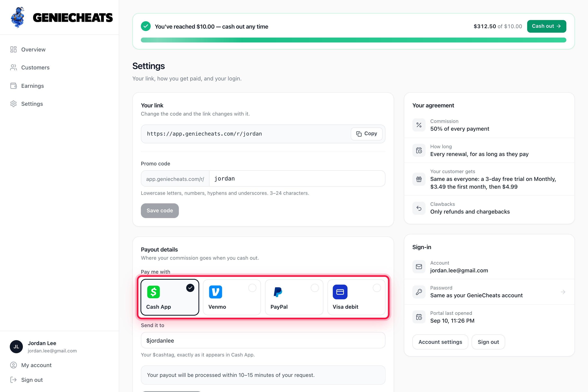Click the GenieCheats genie logo
The width and height of the screenshot is (588, 392).
(18, 17)
